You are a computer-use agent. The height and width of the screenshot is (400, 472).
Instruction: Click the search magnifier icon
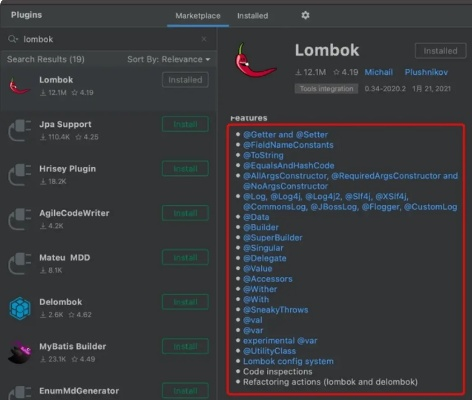click(13, 39)
